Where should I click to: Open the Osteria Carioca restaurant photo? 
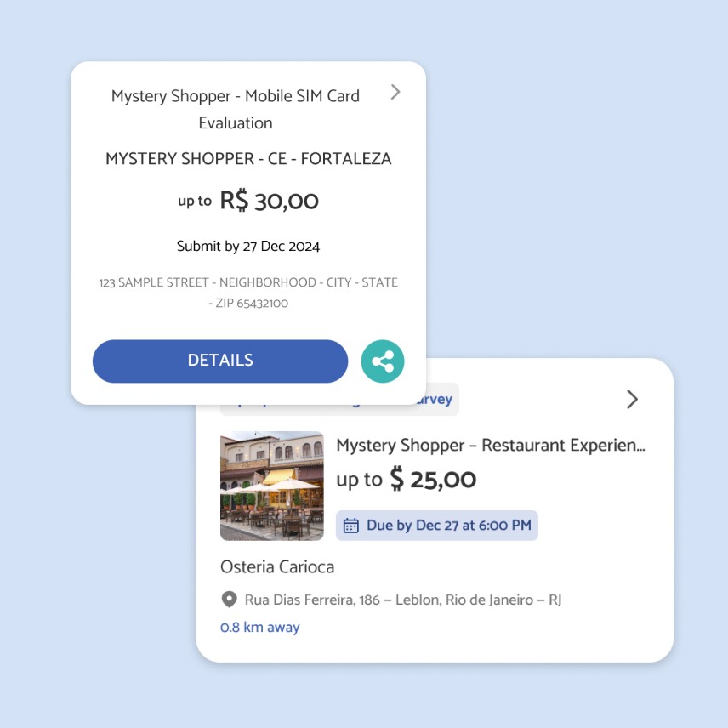272,486
